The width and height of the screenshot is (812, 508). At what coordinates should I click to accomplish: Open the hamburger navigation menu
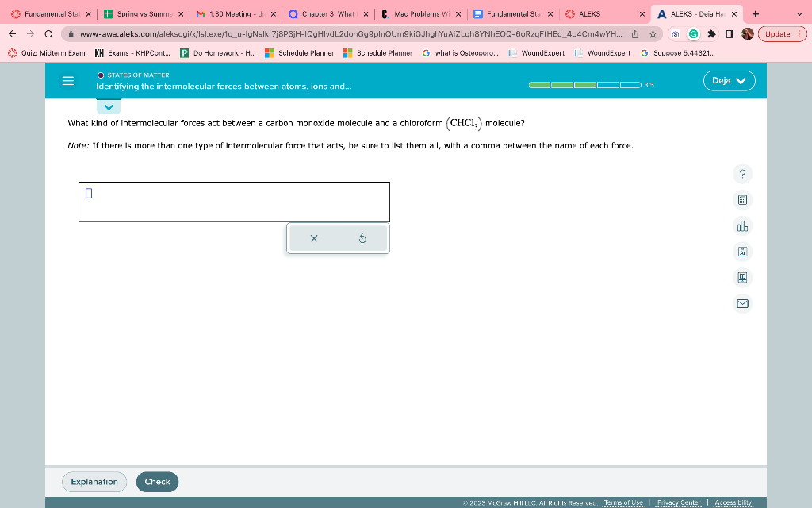tap(67, 80)
